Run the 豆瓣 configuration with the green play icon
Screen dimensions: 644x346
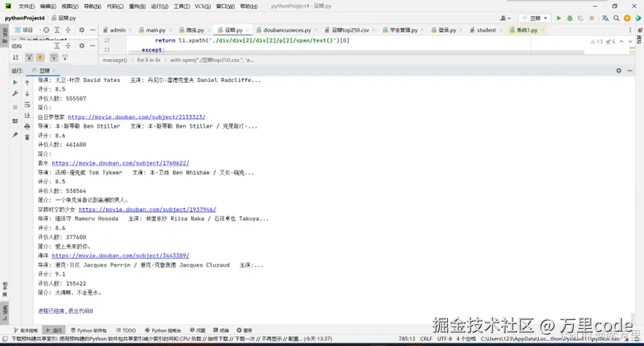click(x=559, y=18)
